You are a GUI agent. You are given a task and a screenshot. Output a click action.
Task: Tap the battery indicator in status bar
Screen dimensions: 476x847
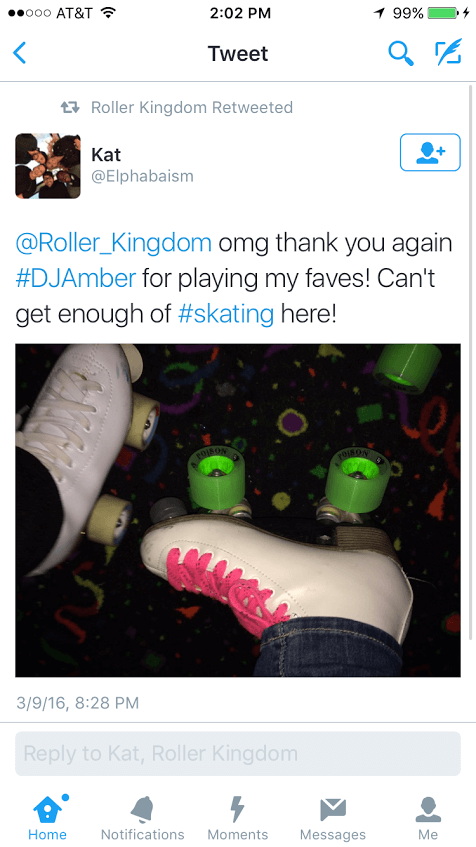(x=442, y=13)
